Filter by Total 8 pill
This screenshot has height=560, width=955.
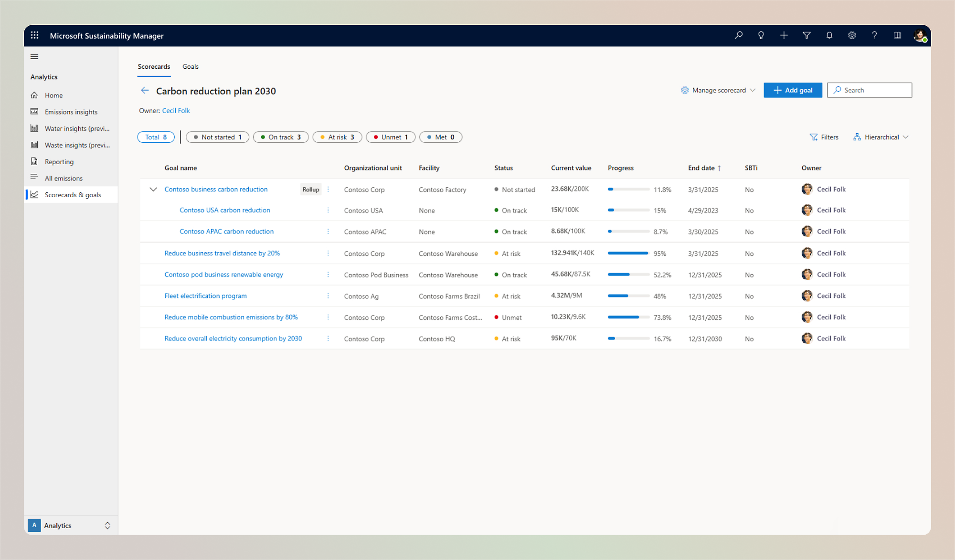156,137
